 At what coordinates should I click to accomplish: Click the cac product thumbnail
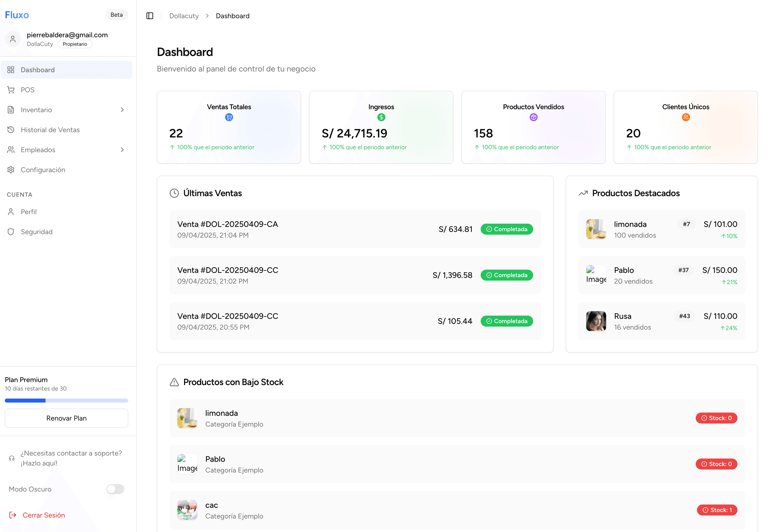(x=188, y=510)
